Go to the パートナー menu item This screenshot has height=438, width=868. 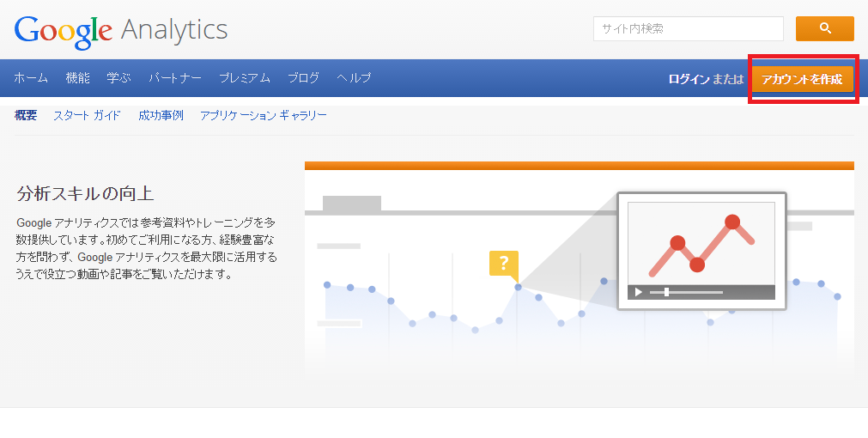tap(175, 78)
